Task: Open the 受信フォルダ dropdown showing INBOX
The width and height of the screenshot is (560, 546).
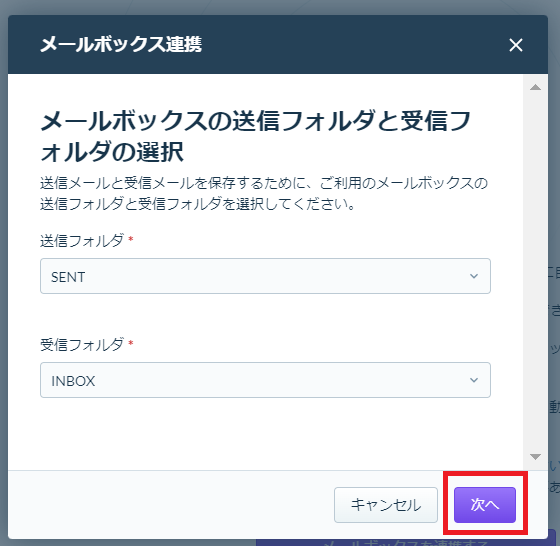Action: point(265,380)
